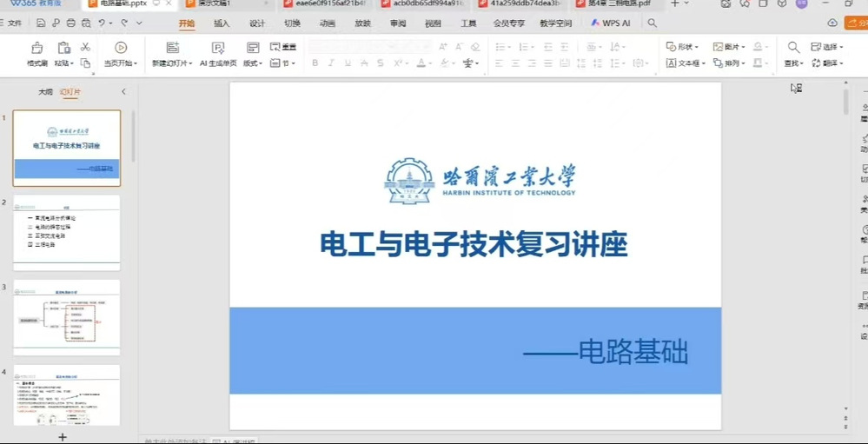Open the 新建幻灯片 dropdown arrow
Image resolution: width=868 pixels, height=444 pixels.
pos(191,63)
